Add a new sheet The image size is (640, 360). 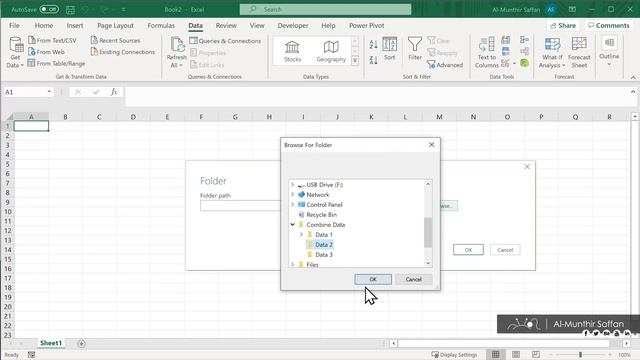click(82, 344)
